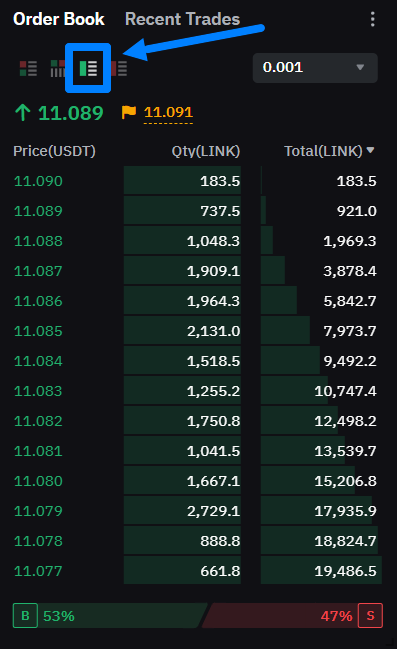Click quantity 2,131.0

(x=213, y=331)
